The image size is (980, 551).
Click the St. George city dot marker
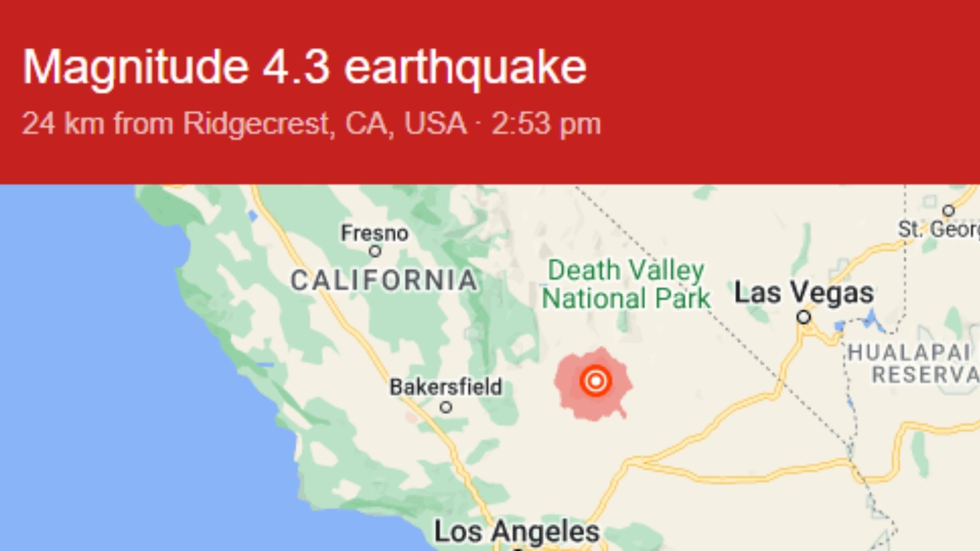coord(948,210)
